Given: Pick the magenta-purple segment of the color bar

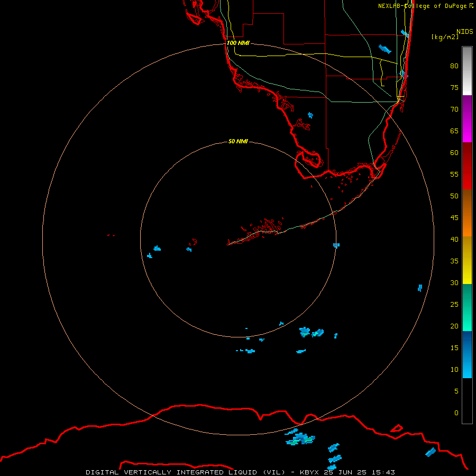Looking at the screenshot, I should pos(467,118).
